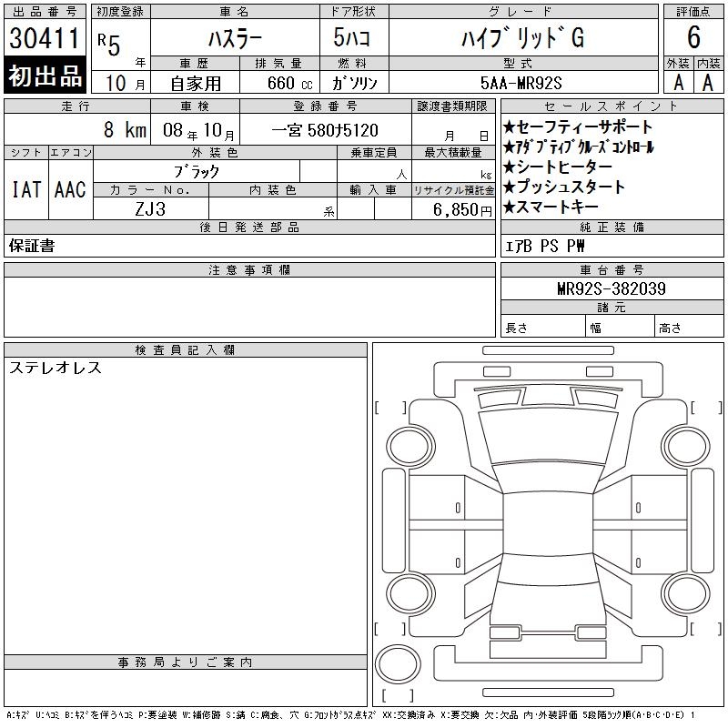Select mileage value 8 km
Viewport: 728px width, 728px height.
tap(125, 130)
